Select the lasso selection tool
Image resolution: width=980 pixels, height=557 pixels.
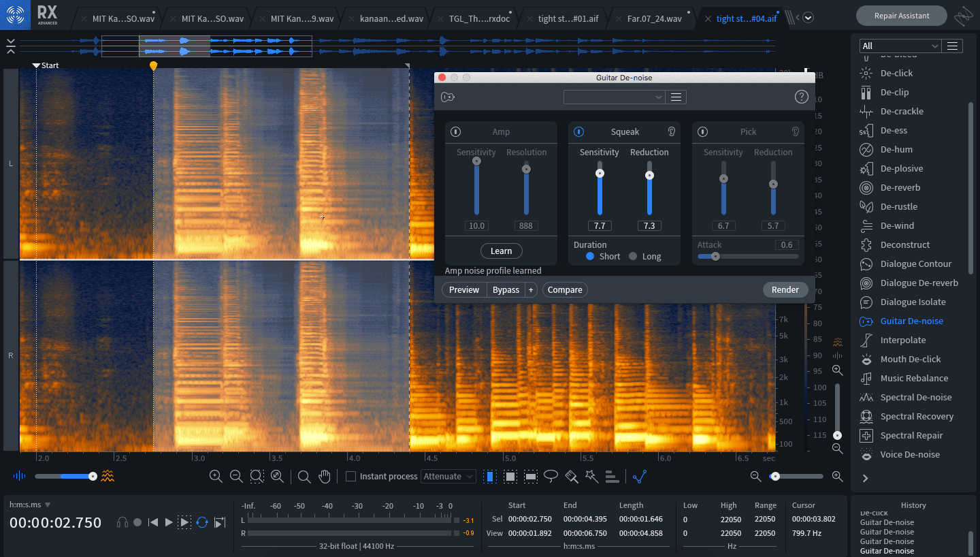coord(551,476)
